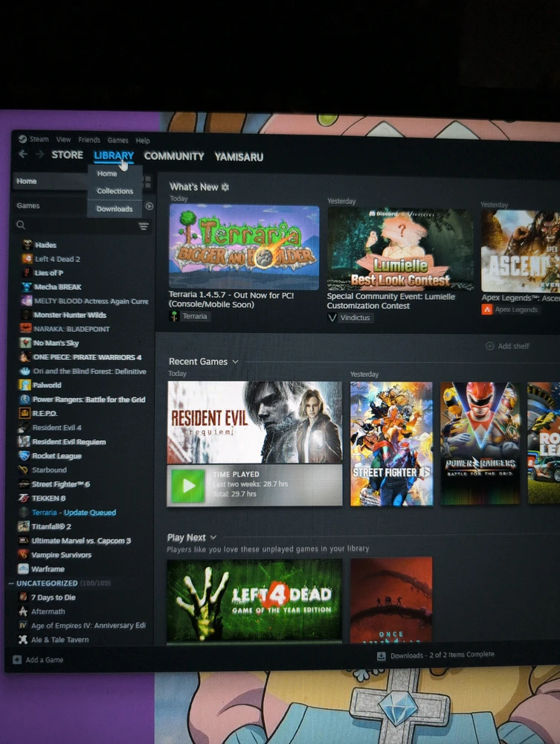This screenshot has height=744, width=560.
Task: Open Downloads 2 of 2 Items Complete
Action: 442,655
